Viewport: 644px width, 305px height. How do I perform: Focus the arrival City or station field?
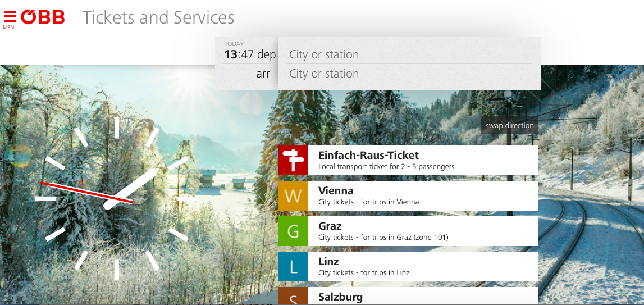pos(410,74)
